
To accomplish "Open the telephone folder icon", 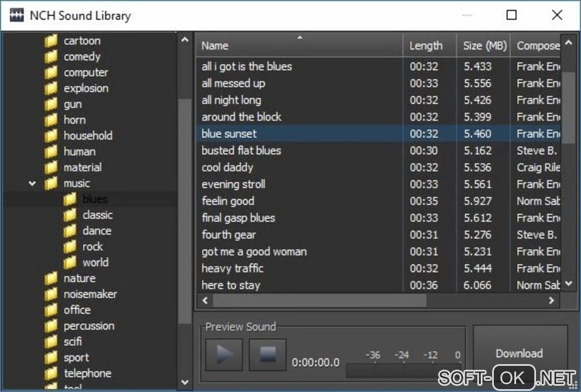I will pyautogui.click(x=51, y=373).
